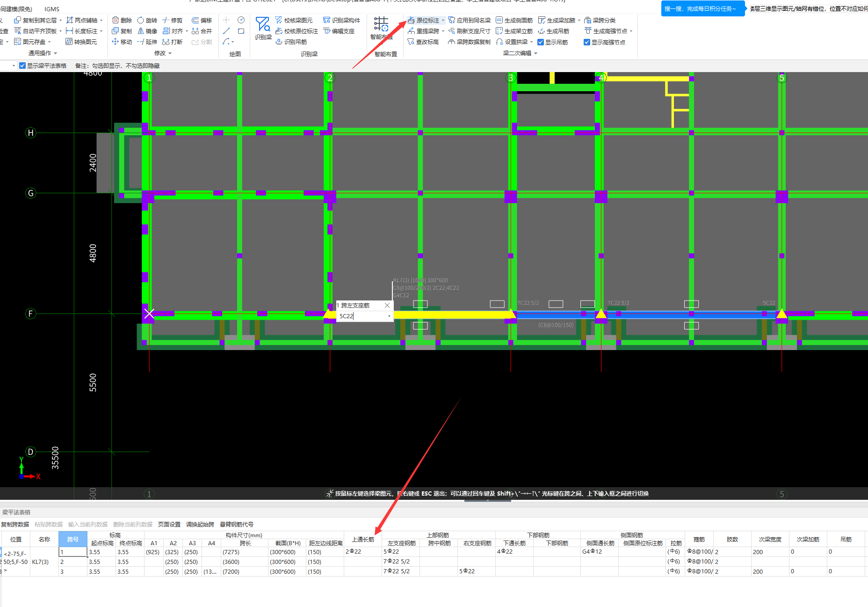Expand the 通用操作 group menu
This screenshot has width=868, height=607.
click(43, 53)
